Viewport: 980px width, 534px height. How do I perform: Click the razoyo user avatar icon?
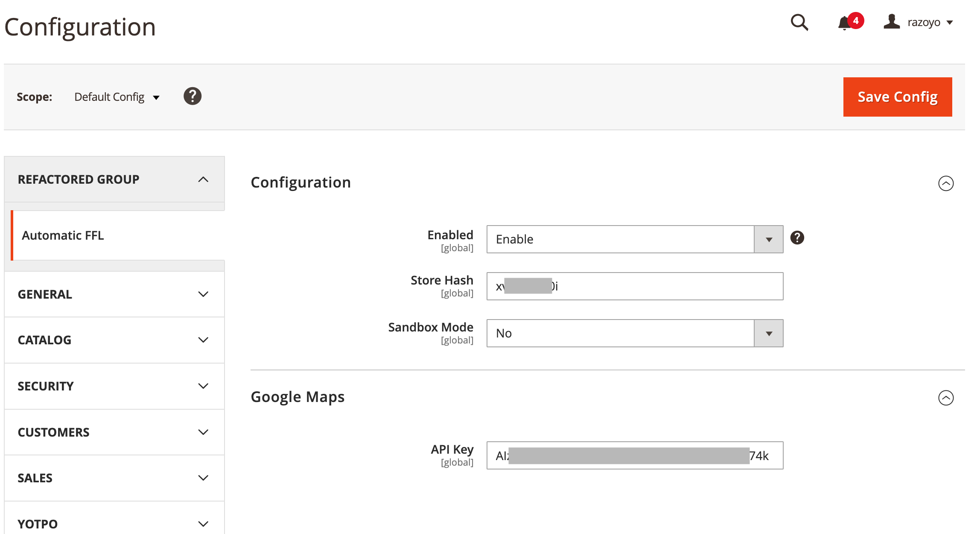[891, 22]
